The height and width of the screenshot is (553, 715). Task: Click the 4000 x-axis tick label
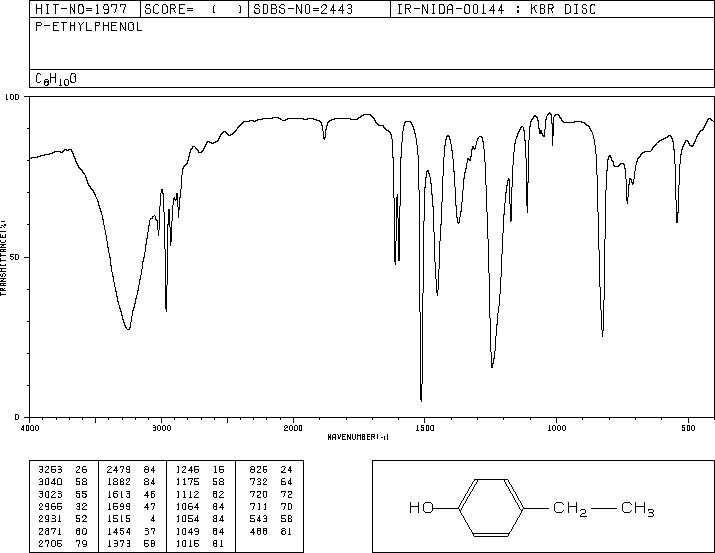(30, 428)
